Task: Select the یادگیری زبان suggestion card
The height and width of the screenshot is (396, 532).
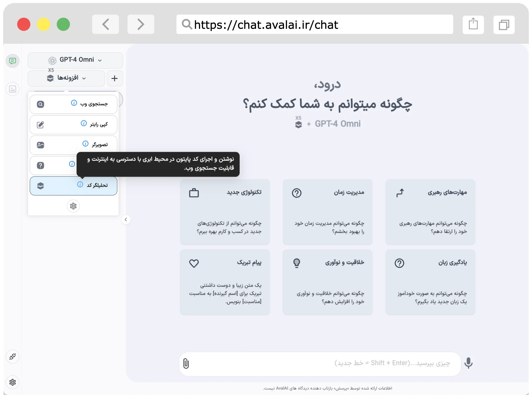Action: pos(430,282)
